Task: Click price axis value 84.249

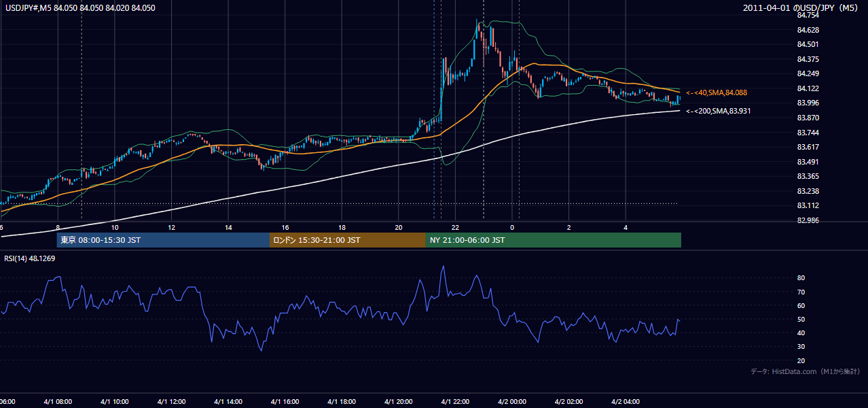Action: pyautogui.click(x=807, y=73)
